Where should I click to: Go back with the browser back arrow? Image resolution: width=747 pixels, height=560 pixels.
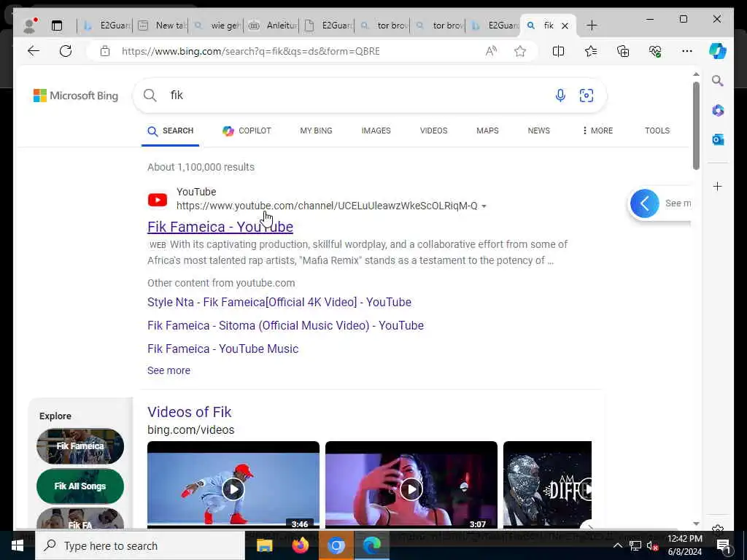[34, 51]
